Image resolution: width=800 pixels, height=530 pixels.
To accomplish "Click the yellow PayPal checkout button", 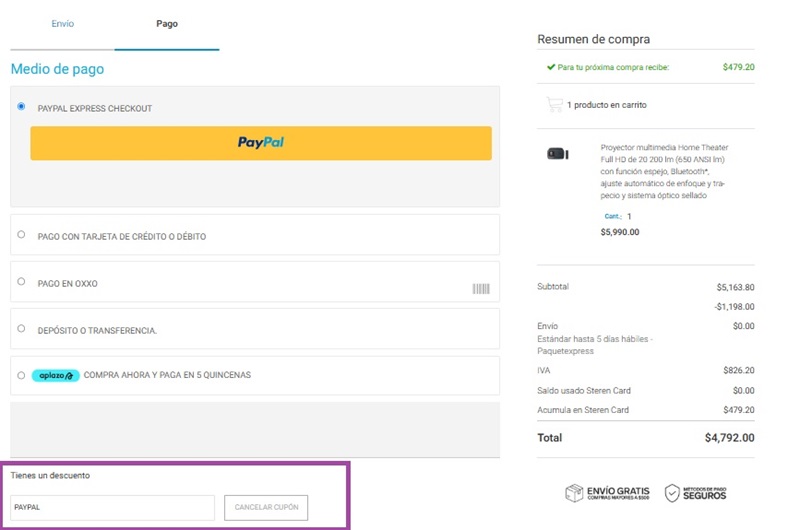I will [261, 143].
